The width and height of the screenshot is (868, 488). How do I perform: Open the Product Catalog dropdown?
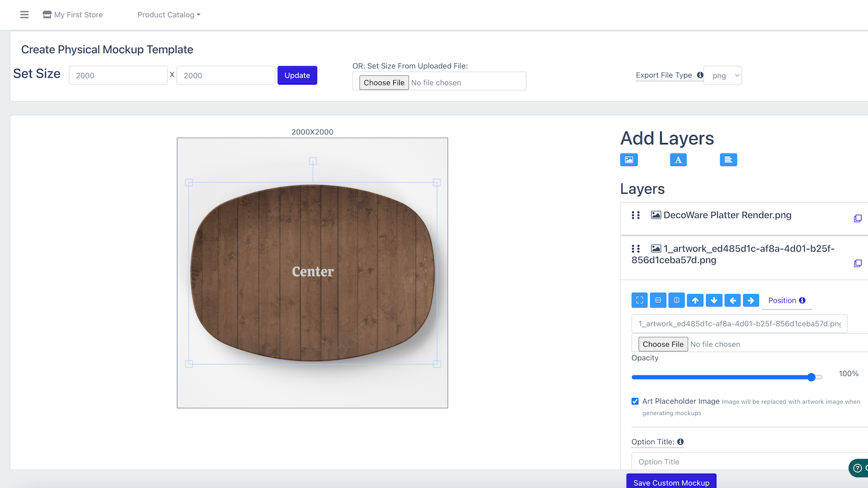[x=168, y=15]
